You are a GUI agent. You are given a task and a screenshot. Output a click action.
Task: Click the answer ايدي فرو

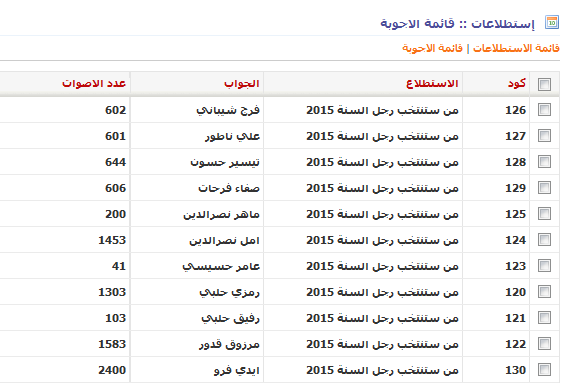coord(237,370)
